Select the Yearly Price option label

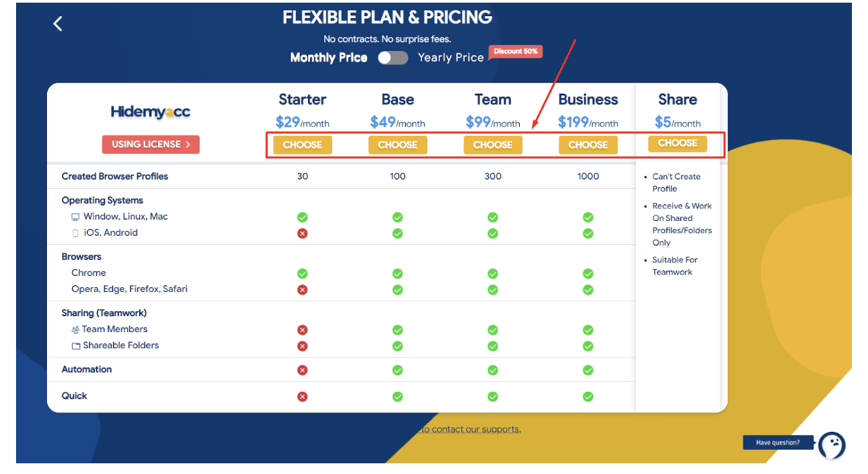(451, 58)
